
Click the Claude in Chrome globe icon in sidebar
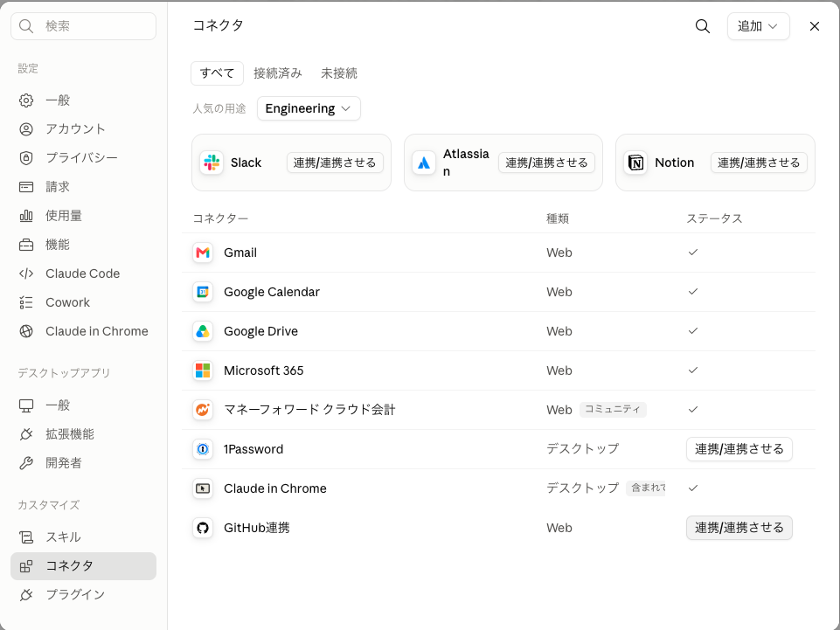click(26, 332)
